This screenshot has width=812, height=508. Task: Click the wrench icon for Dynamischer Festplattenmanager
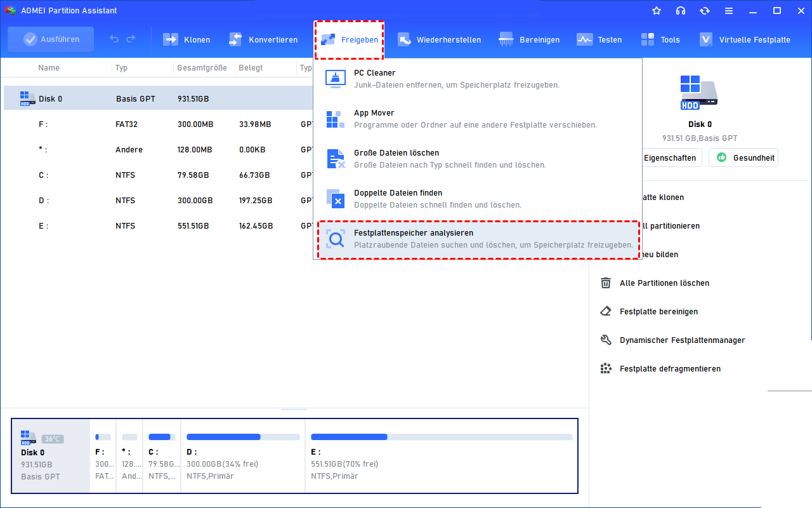click(606, 340)
